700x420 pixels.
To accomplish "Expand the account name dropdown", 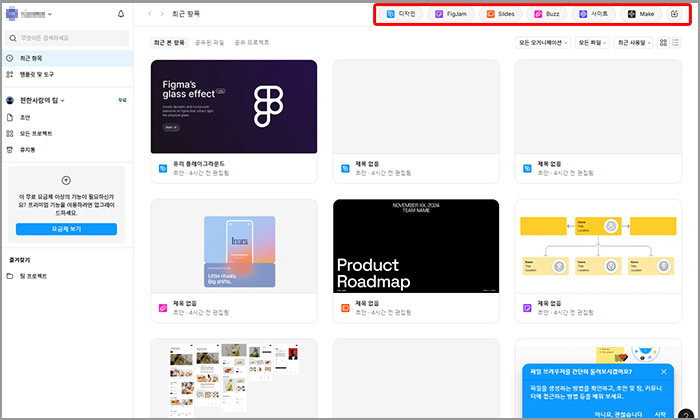I will 50,14.
